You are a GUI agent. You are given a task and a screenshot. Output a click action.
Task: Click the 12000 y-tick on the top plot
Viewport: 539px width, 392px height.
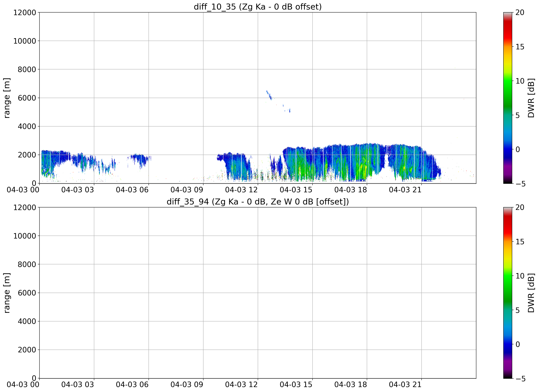pyautogui.click(x=25, y=12)
